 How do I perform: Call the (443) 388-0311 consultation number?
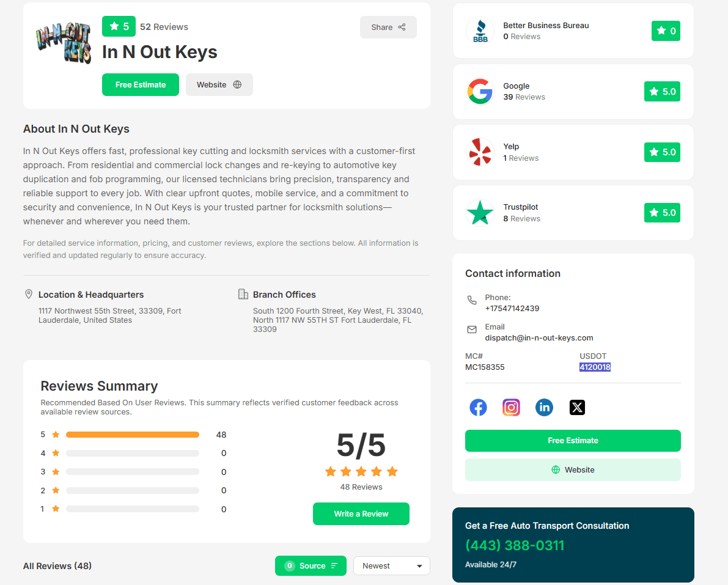(515, 545)
